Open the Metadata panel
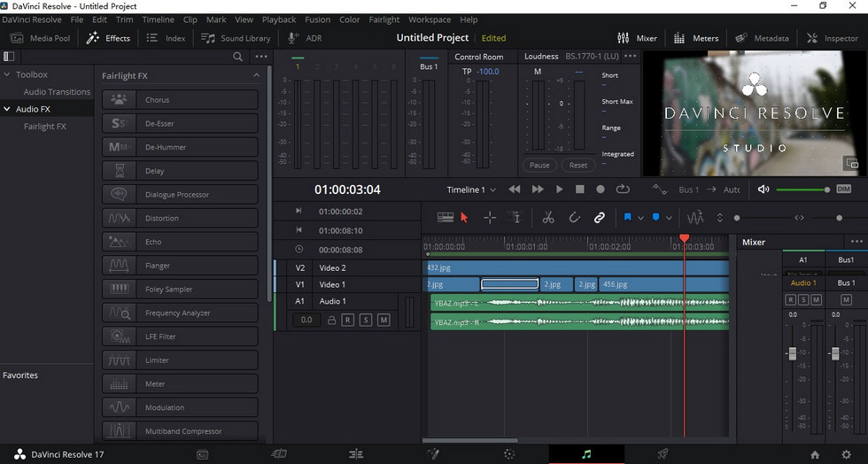The width and height of the screenshot is (868, 464). (762, 38)
